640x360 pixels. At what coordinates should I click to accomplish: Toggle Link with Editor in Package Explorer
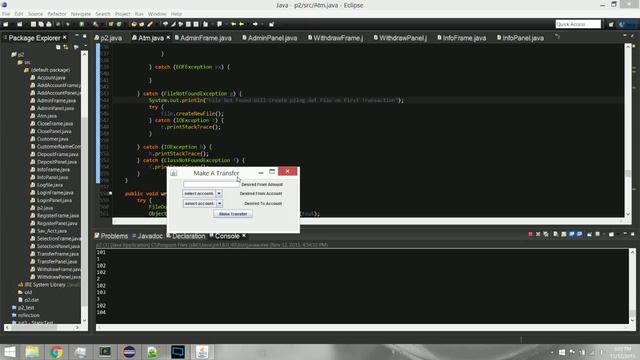66,47
